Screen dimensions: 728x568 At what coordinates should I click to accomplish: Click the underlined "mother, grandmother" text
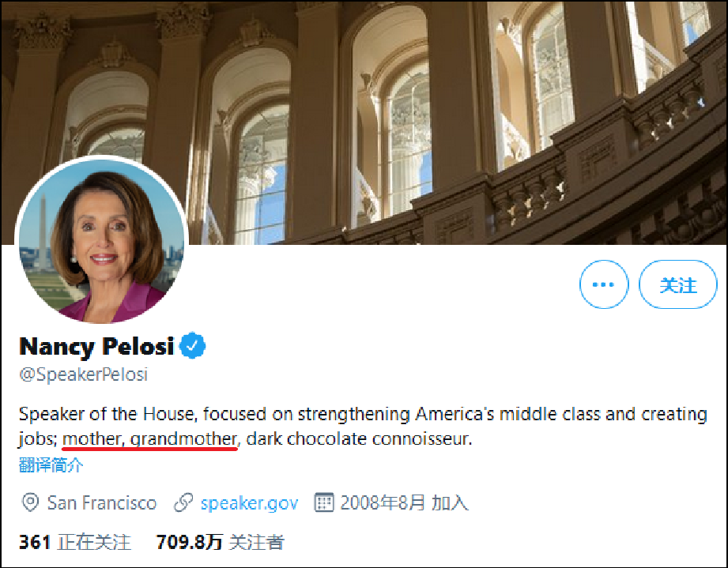(x=150, y=438)
